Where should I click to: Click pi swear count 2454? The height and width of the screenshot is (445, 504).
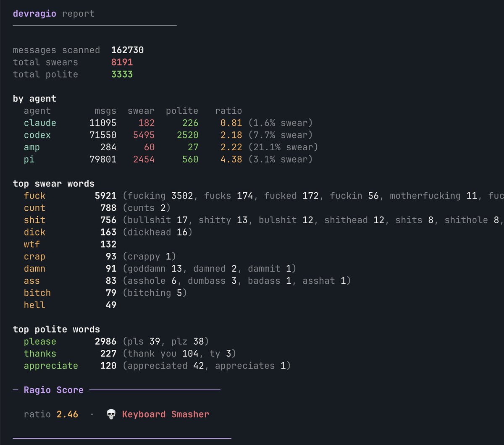pos(144,160)
